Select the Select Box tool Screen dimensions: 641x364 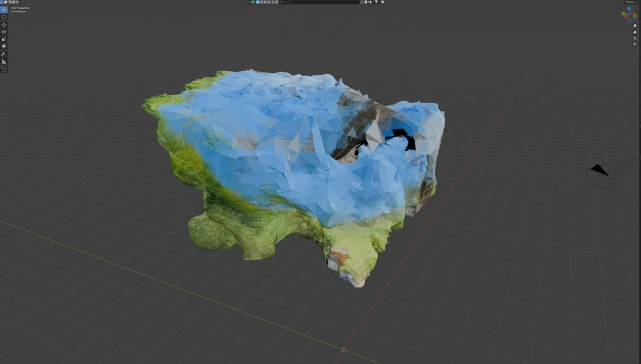pos(4,10)
